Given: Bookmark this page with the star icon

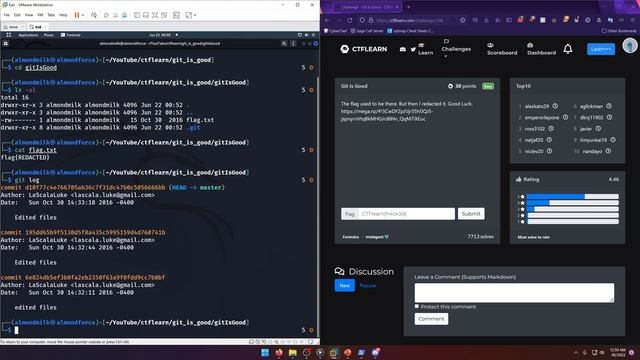Looking at the screenshot, I should click(462, 20).
